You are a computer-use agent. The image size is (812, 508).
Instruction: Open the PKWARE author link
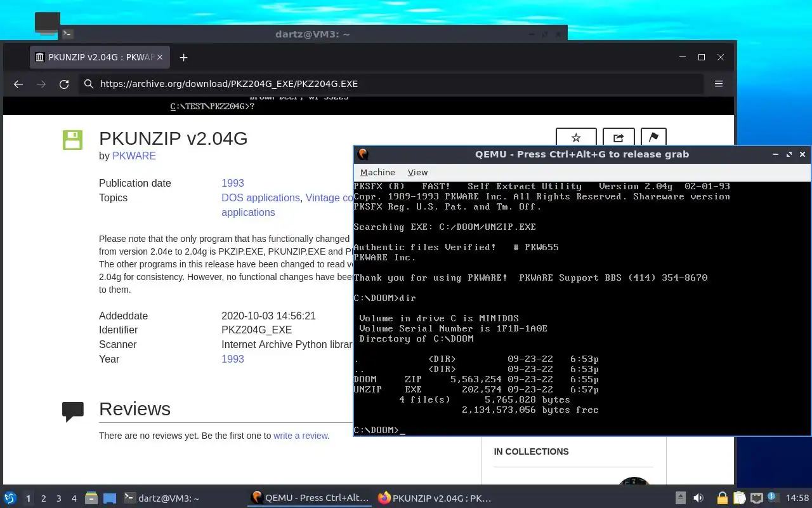click(134, 156)
